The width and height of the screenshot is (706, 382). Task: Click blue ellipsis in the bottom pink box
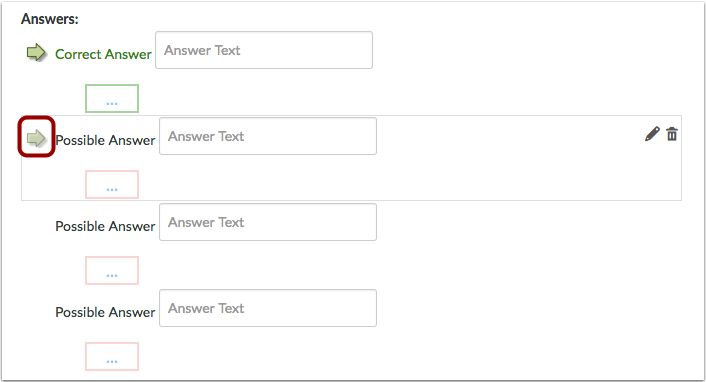(112, 362)
